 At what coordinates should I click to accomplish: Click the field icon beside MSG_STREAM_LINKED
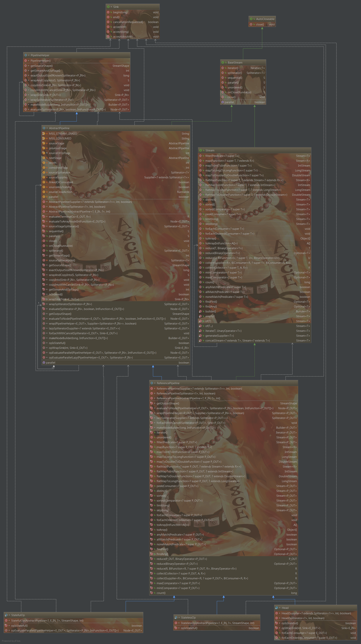[44, 134]
